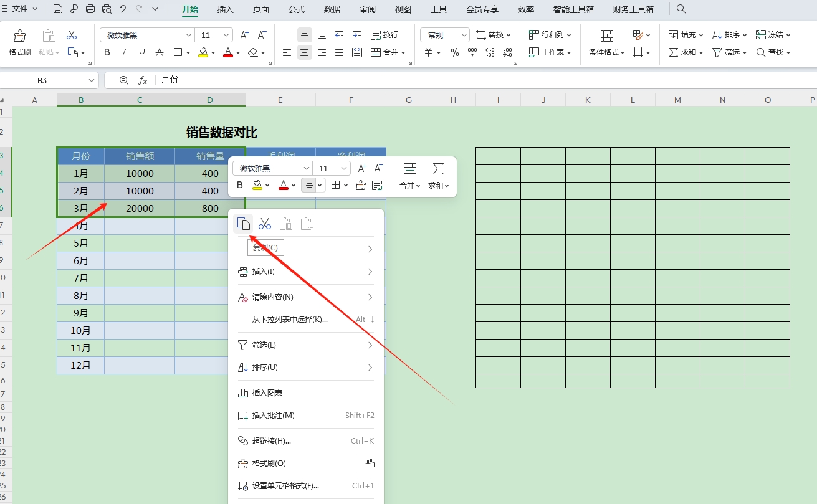Image resolution: width=817 pixels, height=504 pixels.
Task: Click the yellow fill color button in the ribbon
Action: (203, 52)
